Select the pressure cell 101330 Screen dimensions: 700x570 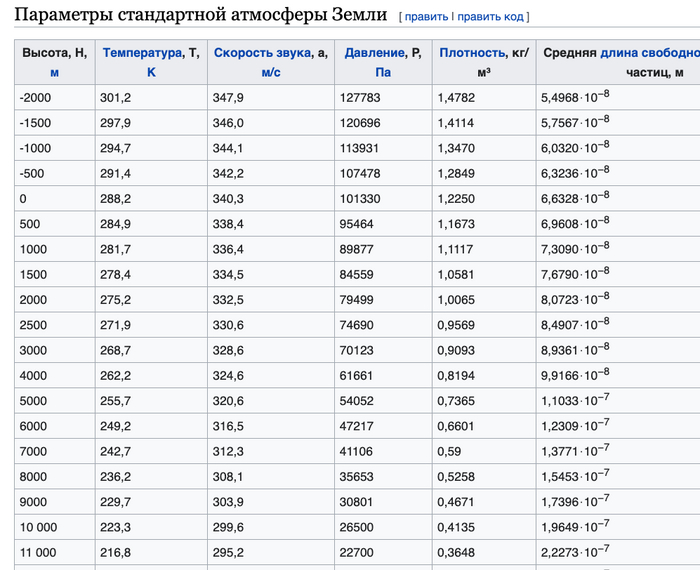(x=361, y=198)
